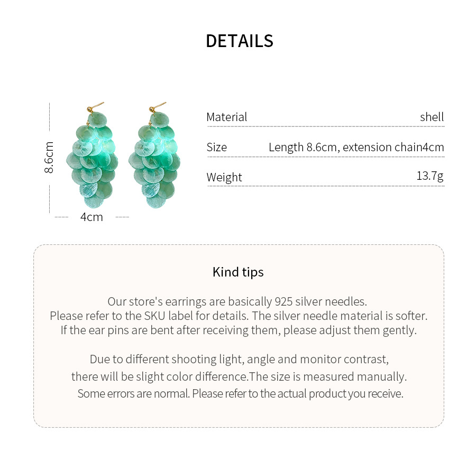Select the right green shell earring image

154,155
